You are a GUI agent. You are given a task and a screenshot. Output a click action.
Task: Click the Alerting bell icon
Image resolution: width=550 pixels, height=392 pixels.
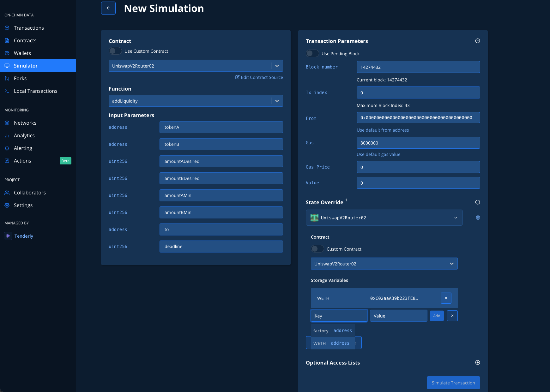tap(7, 148)
